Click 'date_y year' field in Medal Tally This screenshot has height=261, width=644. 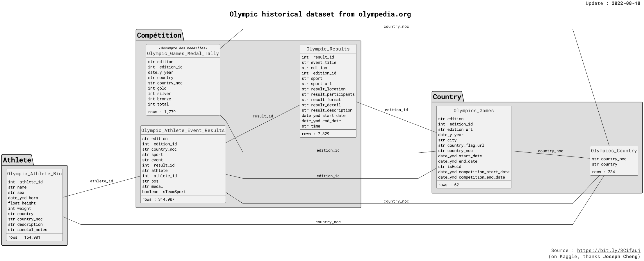pos(160,72)
